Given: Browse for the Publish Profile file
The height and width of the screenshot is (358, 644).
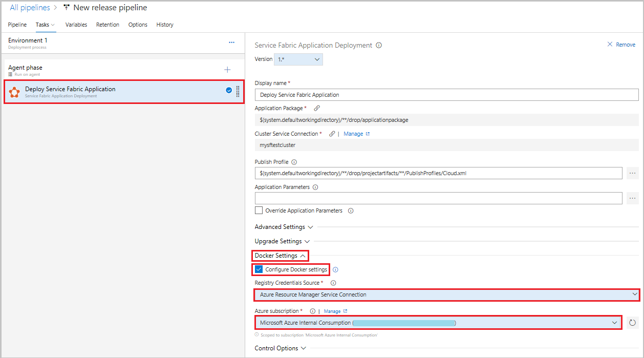Looking at the screenshot, I should 632,173.
